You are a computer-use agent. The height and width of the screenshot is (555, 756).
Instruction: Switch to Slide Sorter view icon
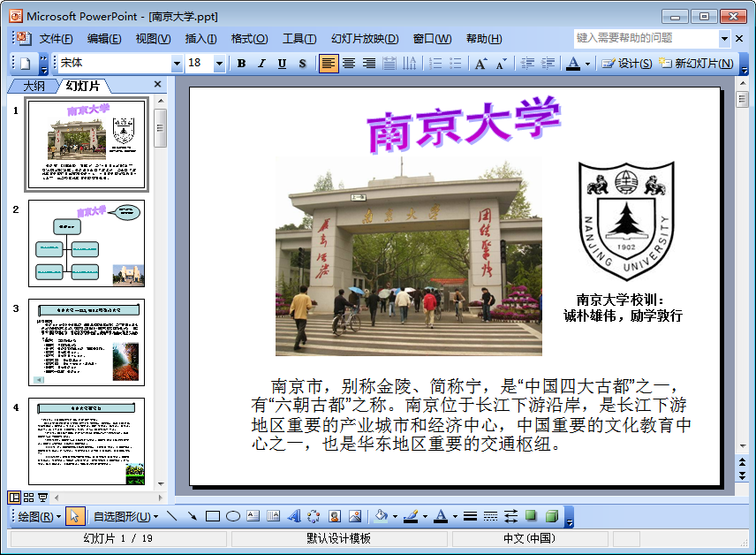click(x=29, y=498)
